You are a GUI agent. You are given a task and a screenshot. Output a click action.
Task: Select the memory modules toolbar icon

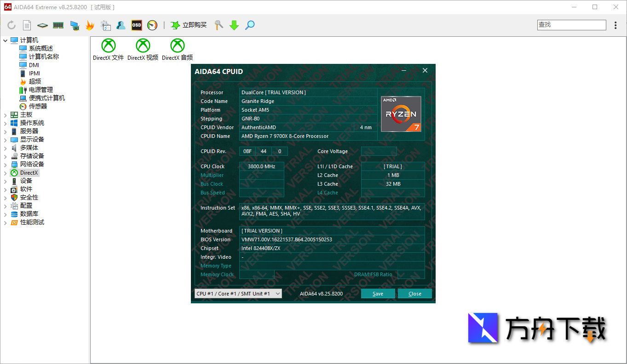58,25
